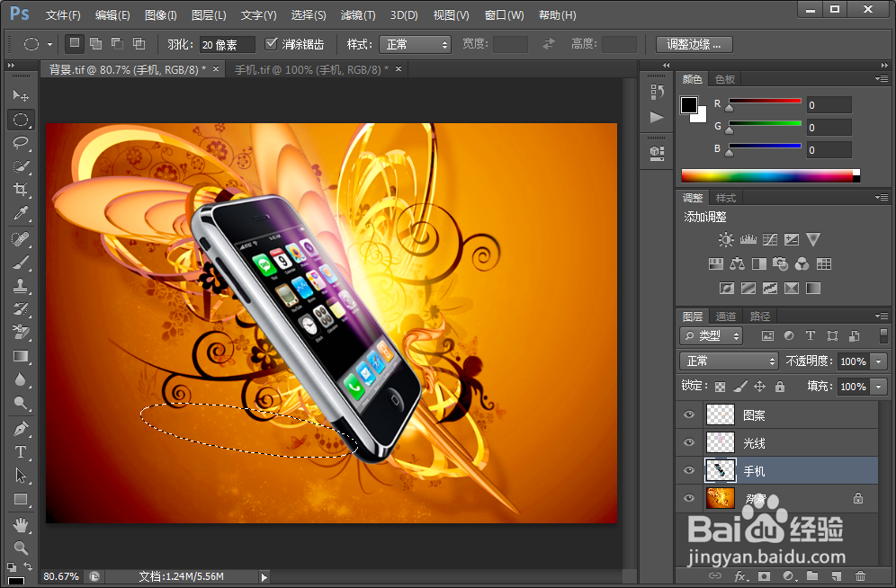
Task: Create new group folder icon
Action: coord(812,576)
